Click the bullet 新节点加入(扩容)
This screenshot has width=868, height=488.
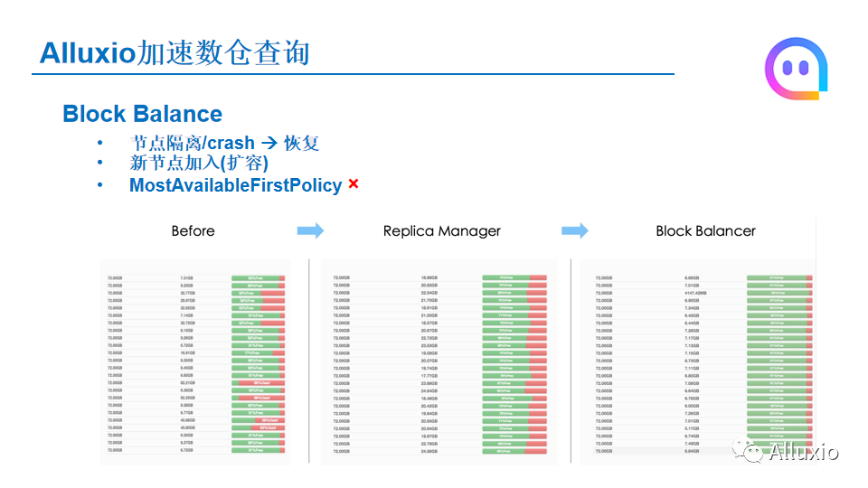point(199,163)
